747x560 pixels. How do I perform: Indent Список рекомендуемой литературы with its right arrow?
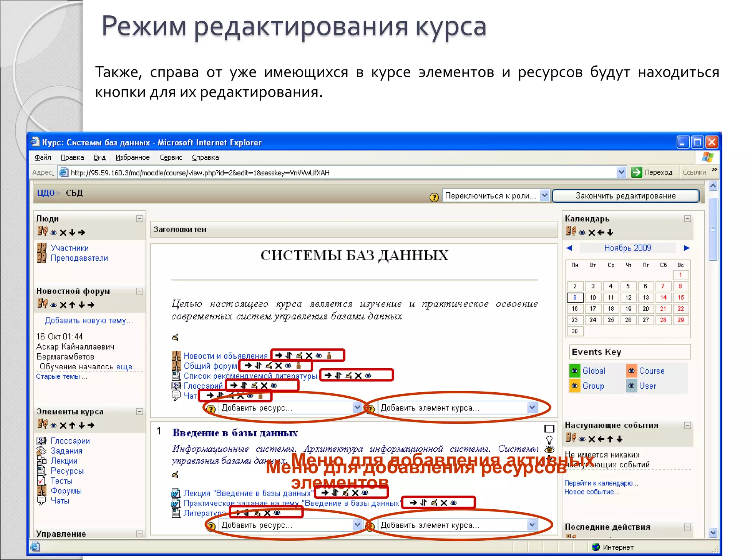(328, 375)
